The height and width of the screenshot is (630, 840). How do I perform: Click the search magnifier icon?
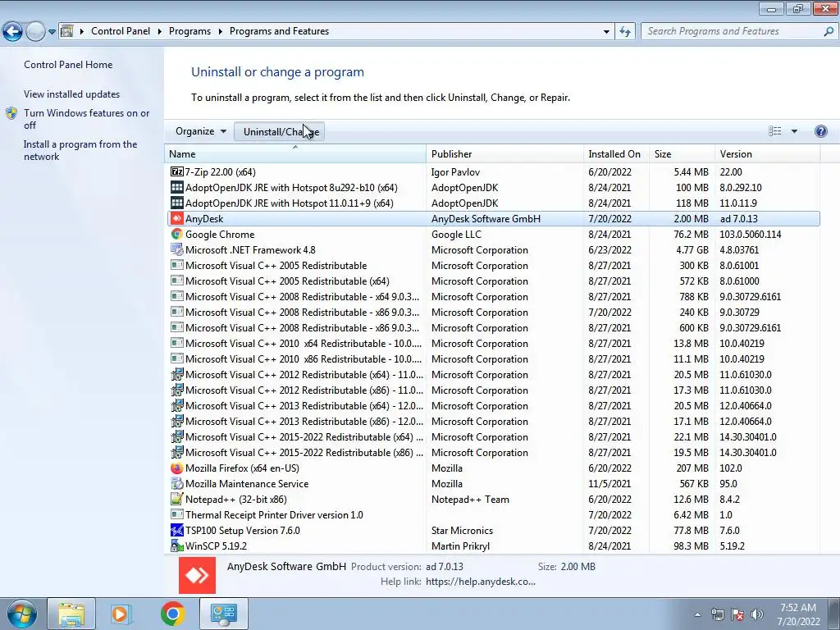point(829,31)
